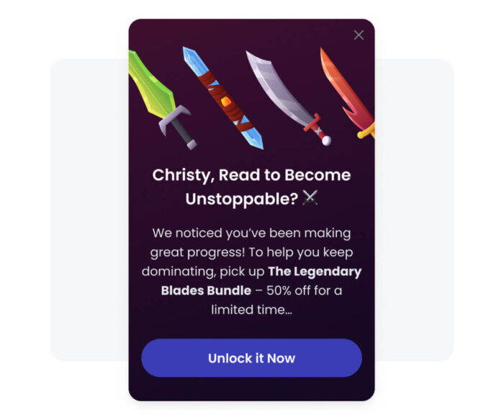Click the 'great progress!' text line

point(198,252)
